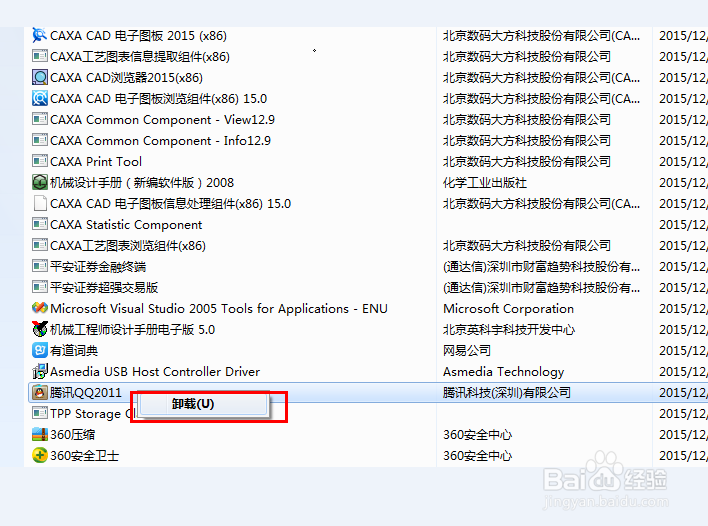Image resolution: width=708 pixels, height=526 pixels.
Task: Click the 平安证券金融终端 icon
Action: click(x=40, y=266)
